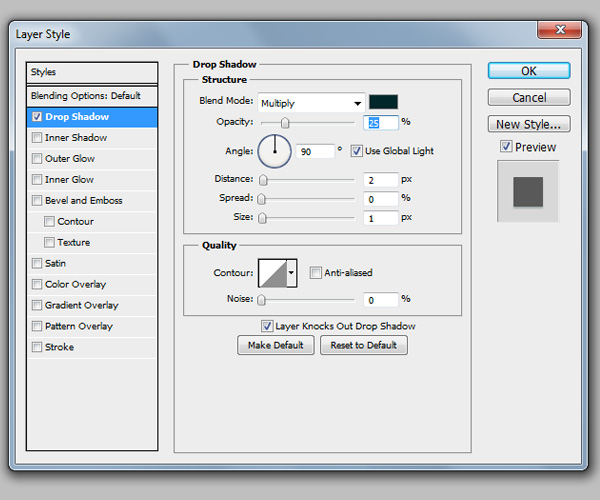Select the Inner Shadow style label

coord(76,138)
